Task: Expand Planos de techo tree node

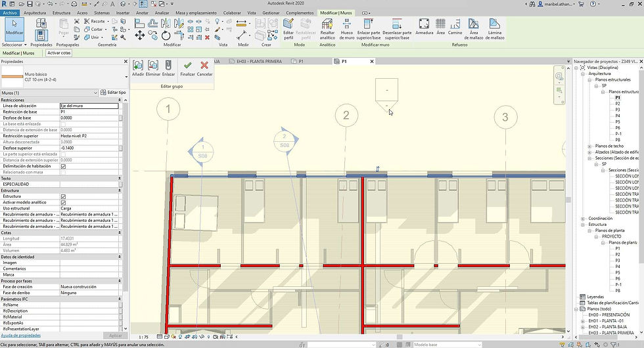Action: pos(589,146)
